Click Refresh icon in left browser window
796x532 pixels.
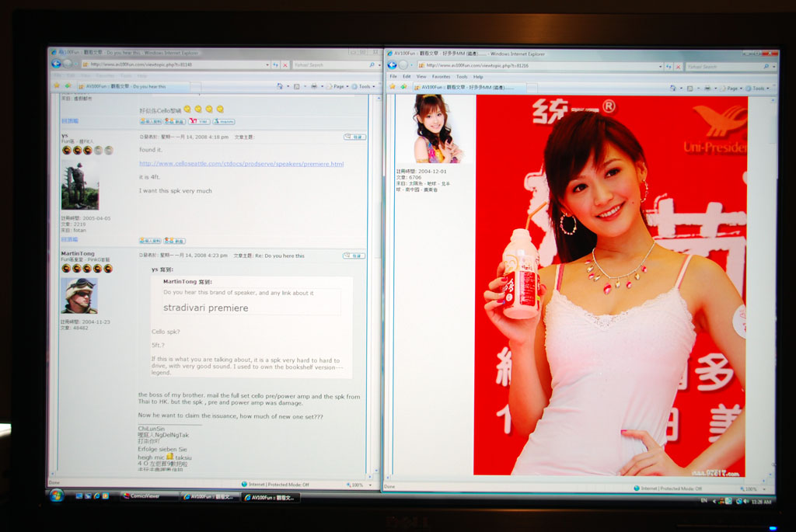275,64
